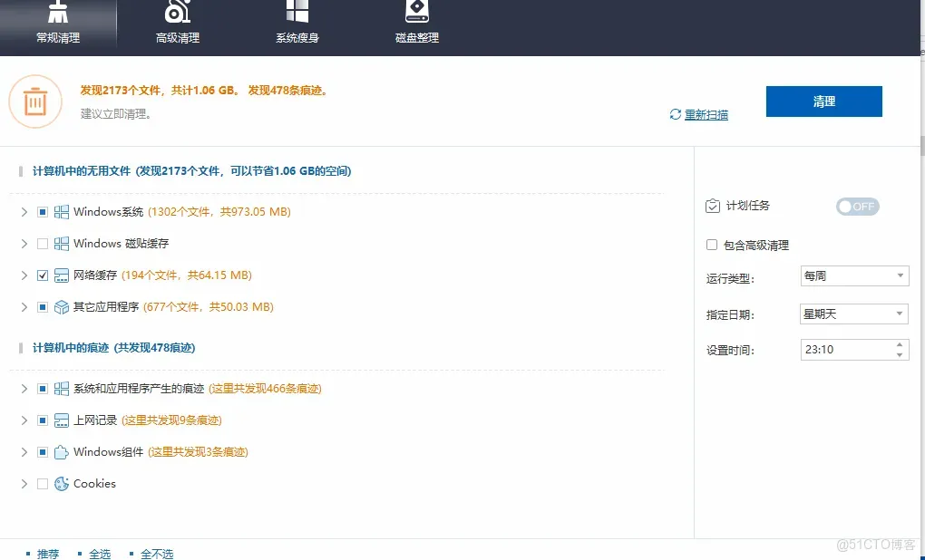Enable the 包含高级清理 checkbox
The width and height of the screenshot is (925, 560).
(712, 244)
